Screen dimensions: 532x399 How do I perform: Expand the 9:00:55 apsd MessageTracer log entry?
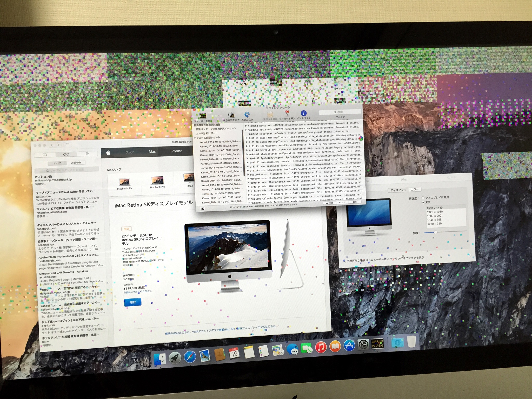pyautogui.click(x=247, y=138)
